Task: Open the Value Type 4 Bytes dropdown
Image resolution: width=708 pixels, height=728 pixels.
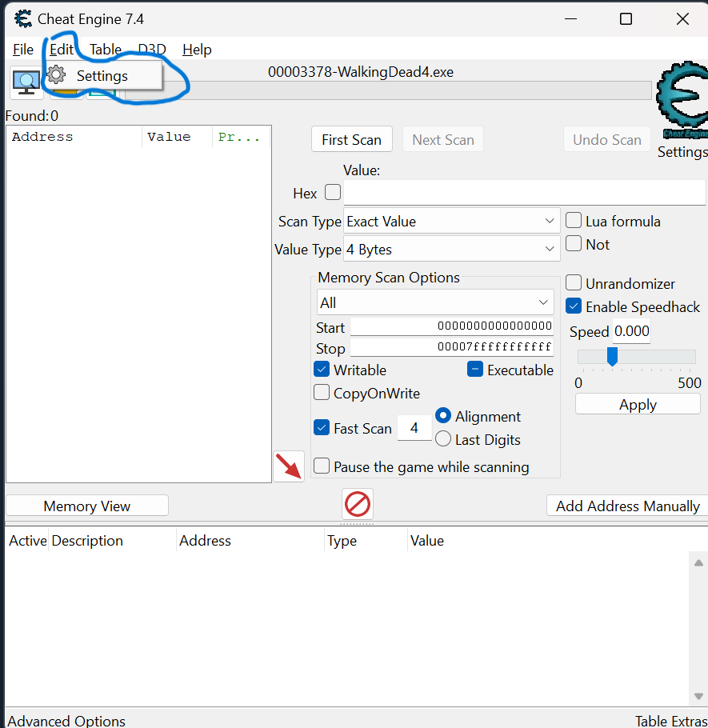Action: point(452,249)
